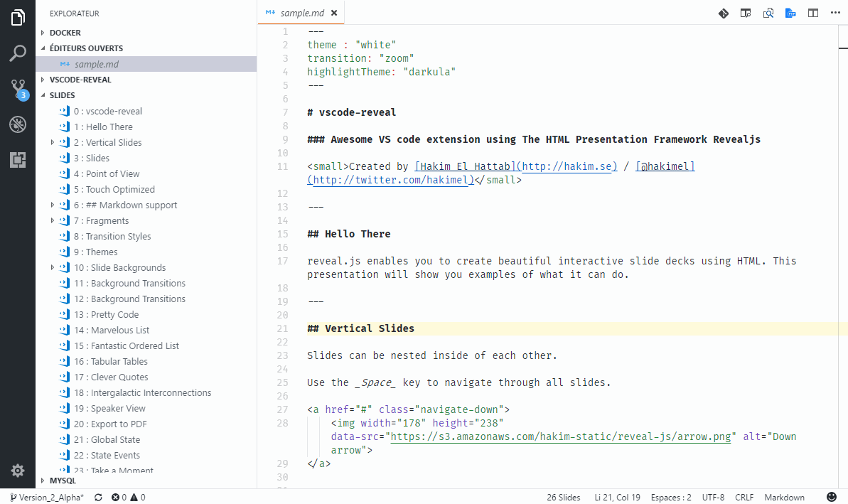Click the warnings count triangle in status bar
This screenshot has height=504, width=848.
(137, 498)
